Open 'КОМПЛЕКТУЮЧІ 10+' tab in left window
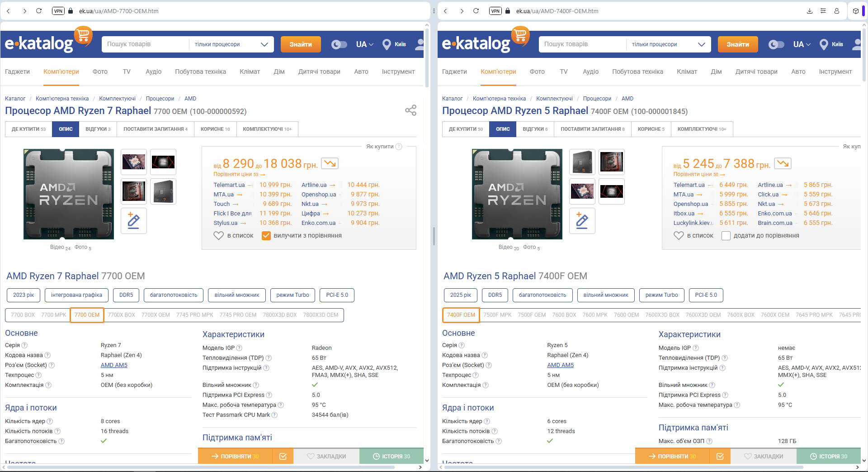The height and width of the screenshot is (472, 868). coord(267,129)
